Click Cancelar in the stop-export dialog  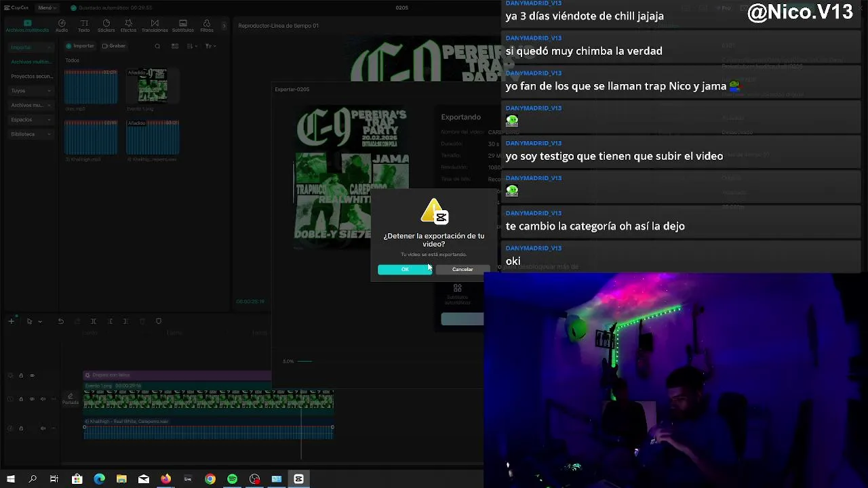click(x=462, y=269)
